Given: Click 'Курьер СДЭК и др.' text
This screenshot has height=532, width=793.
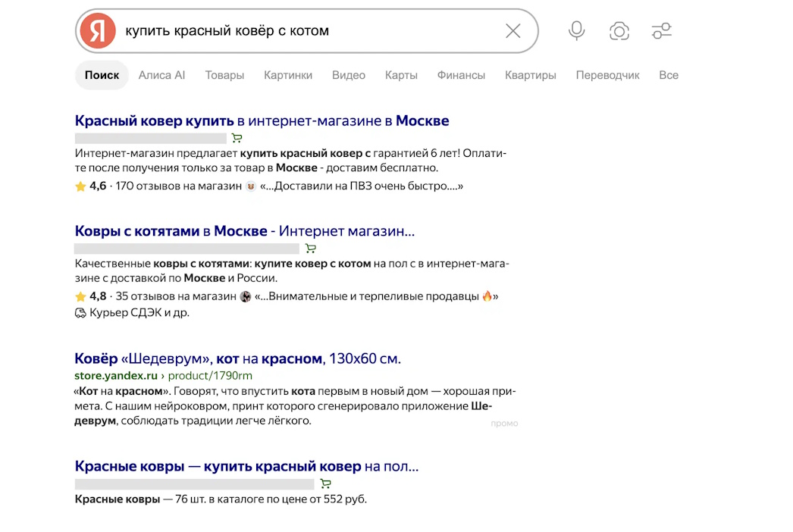Looking at the screenshot, I should pos(139,313).
